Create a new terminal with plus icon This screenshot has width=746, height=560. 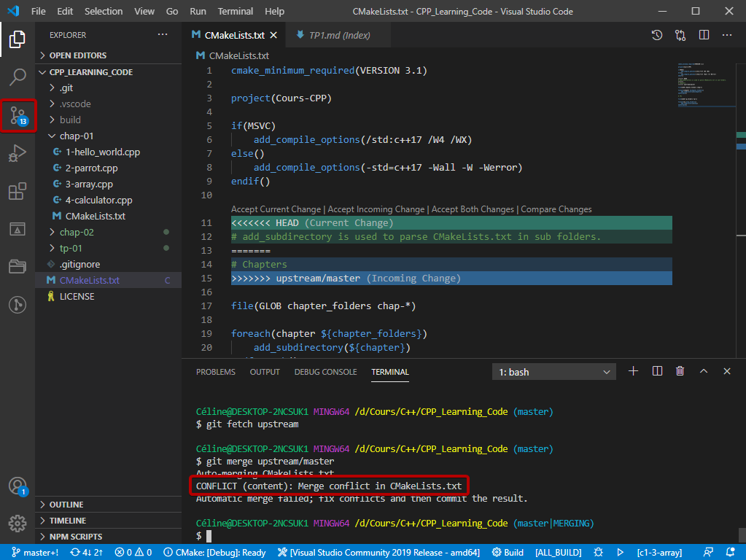(633, 371)
